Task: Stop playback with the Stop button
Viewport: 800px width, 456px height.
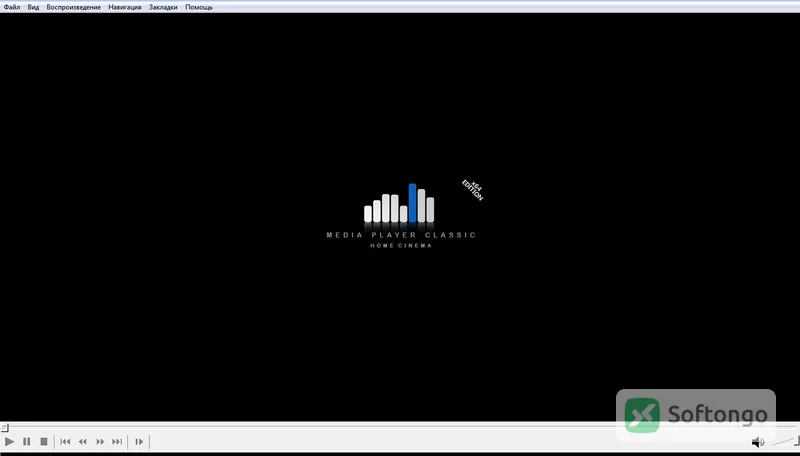Action: [44, 442]
